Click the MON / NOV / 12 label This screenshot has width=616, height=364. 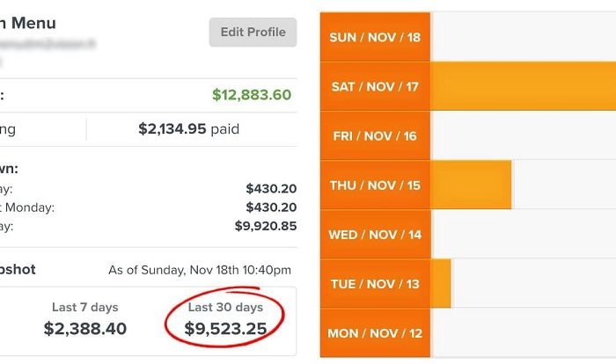[375, 333]
